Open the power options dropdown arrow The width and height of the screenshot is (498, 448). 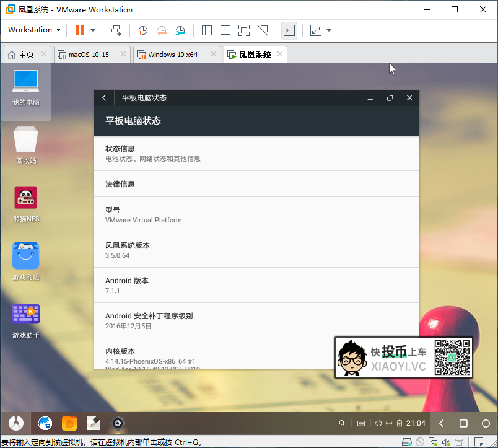pos(93,30)
